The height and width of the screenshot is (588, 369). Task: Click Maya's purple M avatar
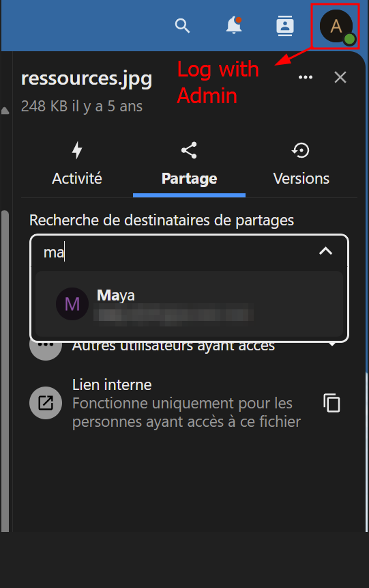click(72, 304)
